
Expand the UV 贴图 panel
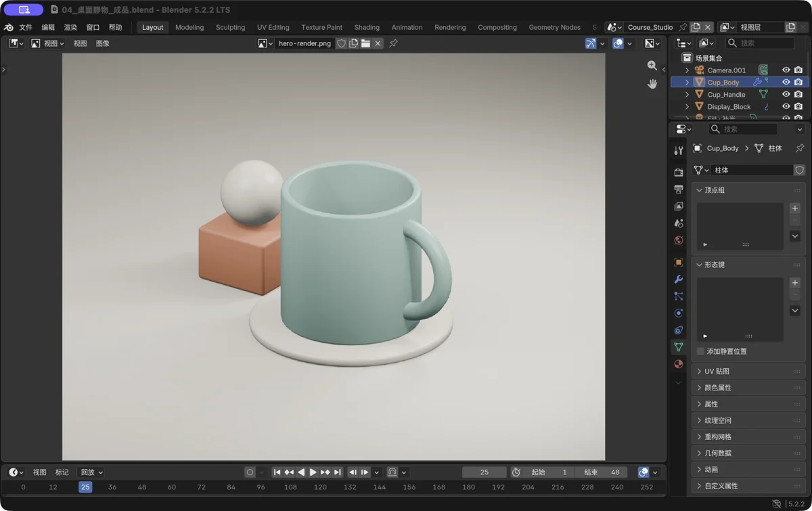pyautogui.click(x=748, y=372)
